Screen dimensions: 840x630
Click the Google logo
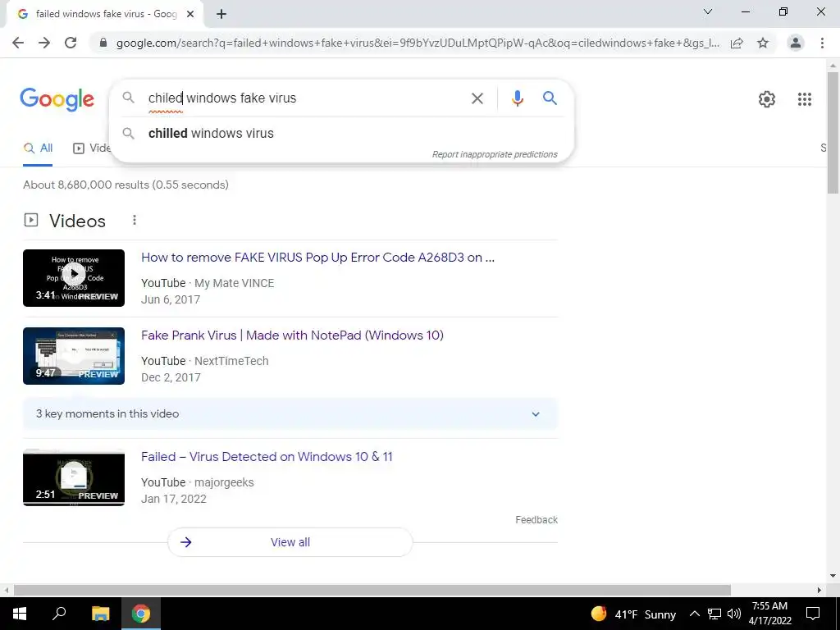coord(57,99)
